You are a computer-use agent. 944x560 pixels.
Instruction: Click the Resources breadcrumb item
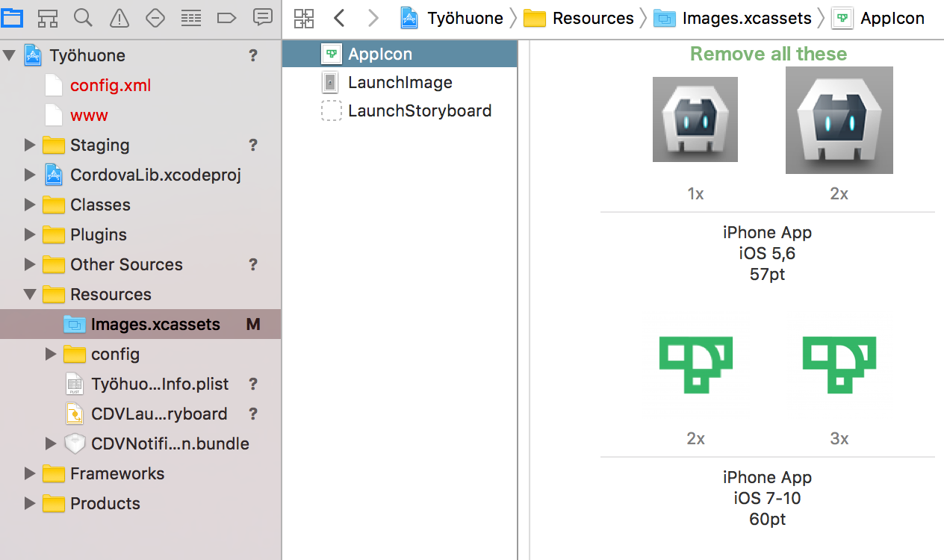593,18
